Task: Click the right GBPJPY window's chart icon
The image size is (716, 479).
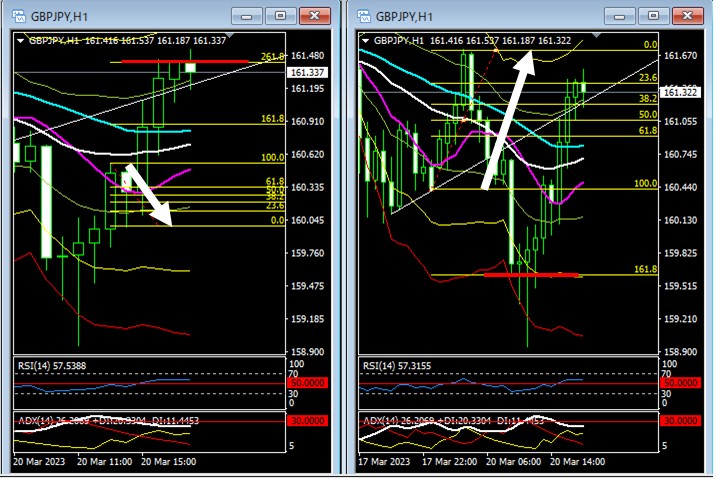Action: 364,16
